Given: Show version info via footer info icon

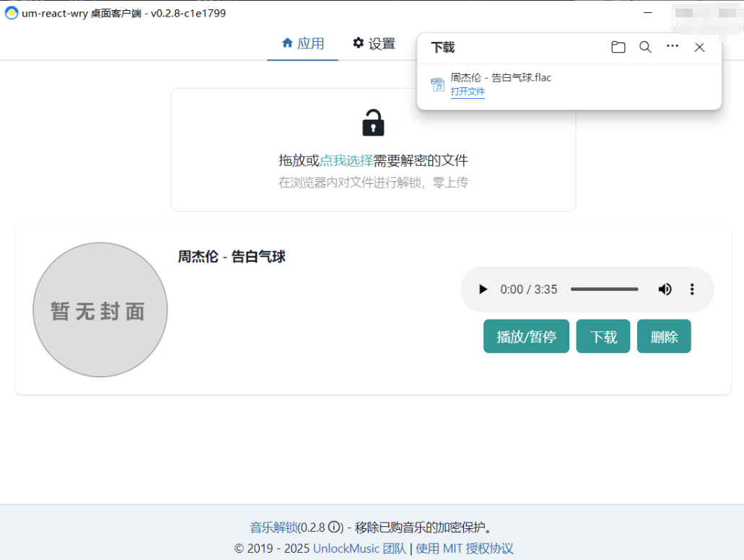Looking at the screenshot, I should (x=335, y=527).
